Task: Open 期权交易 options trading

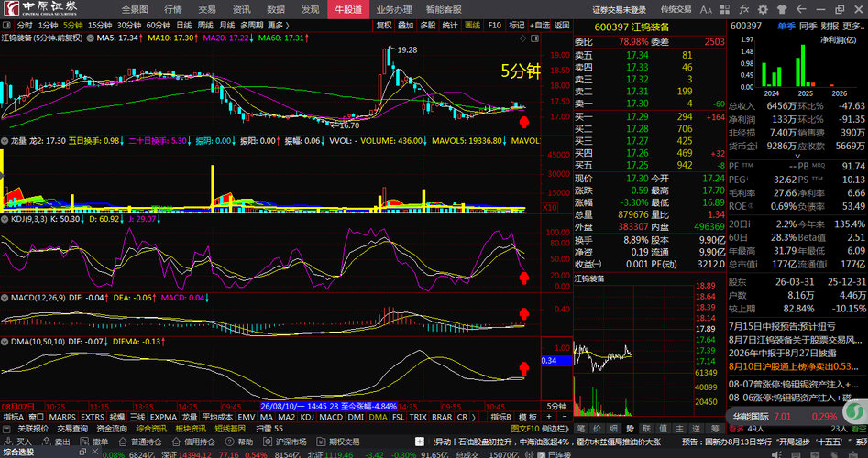Action: pos(338,442)
